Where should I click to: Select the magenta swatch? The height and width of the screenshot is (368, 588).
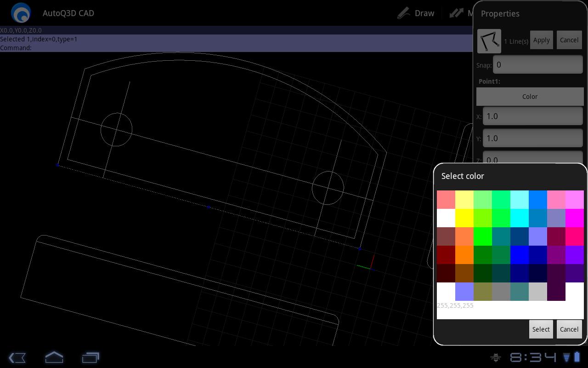[575, 218]
